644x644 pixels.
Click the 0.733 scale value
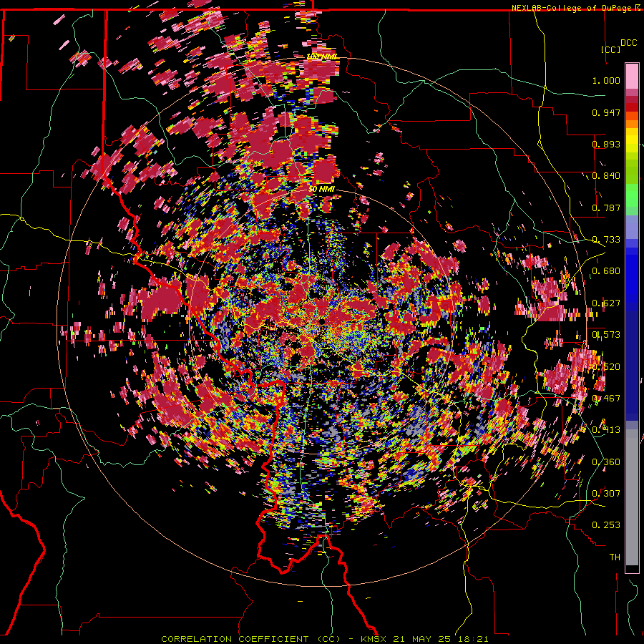click(x=606, y=240)
